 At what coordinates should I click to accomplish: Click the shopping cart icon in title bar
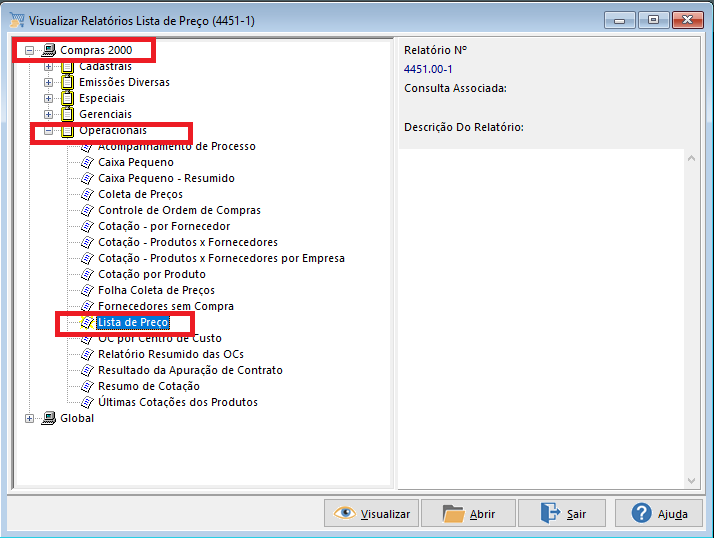pos(16,20)
